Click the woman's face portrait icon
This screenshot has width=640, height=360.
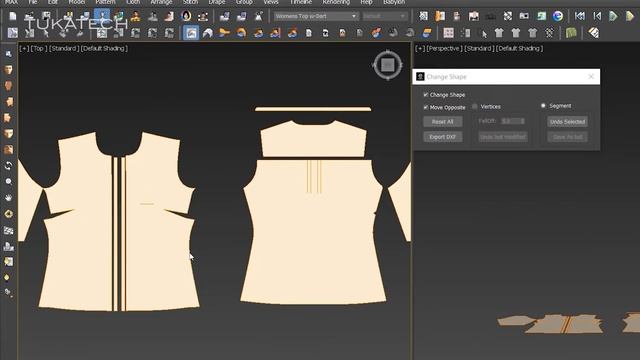coord(186,16)
